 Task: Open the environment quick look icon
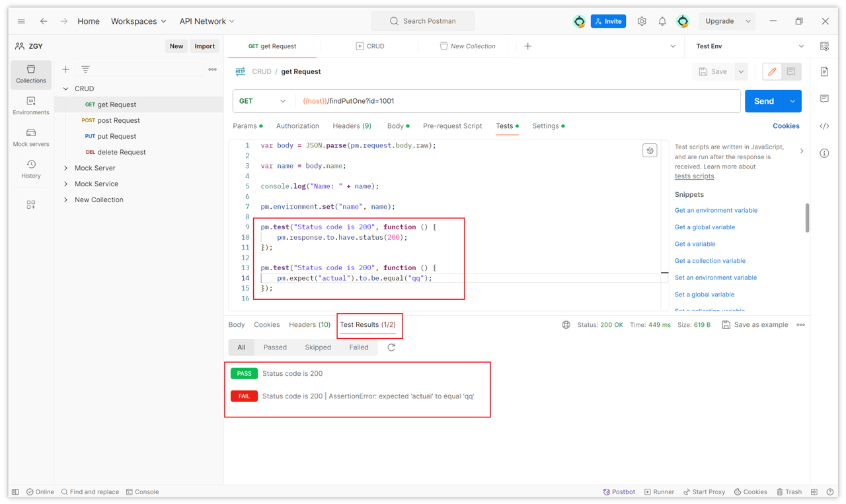tap(824, 46)
